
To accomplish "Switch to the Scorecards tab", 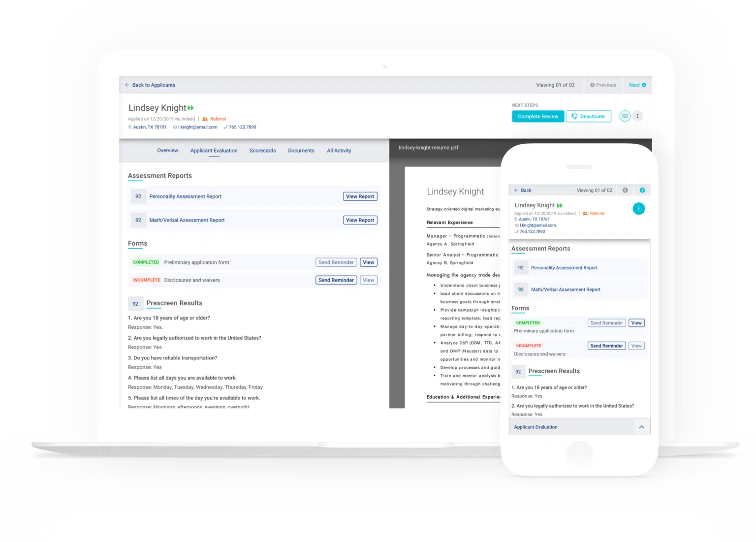I will pos(262,151).
